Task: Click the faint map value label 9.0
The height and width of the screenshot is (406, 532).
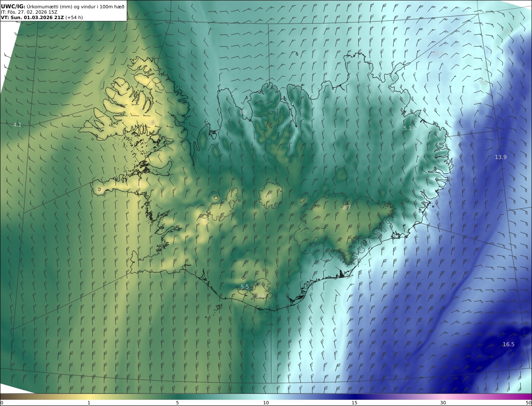Action: (483, 82)
